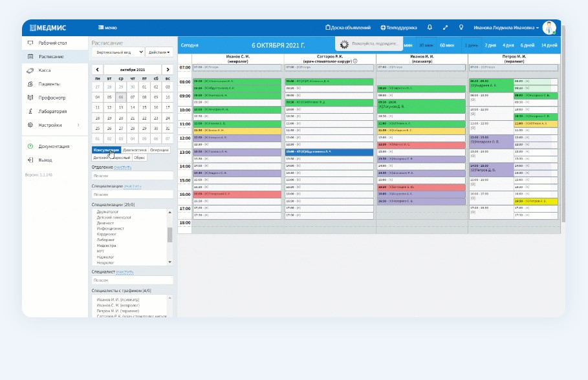Show schedule for 14 дней

[x=549, y=45]
